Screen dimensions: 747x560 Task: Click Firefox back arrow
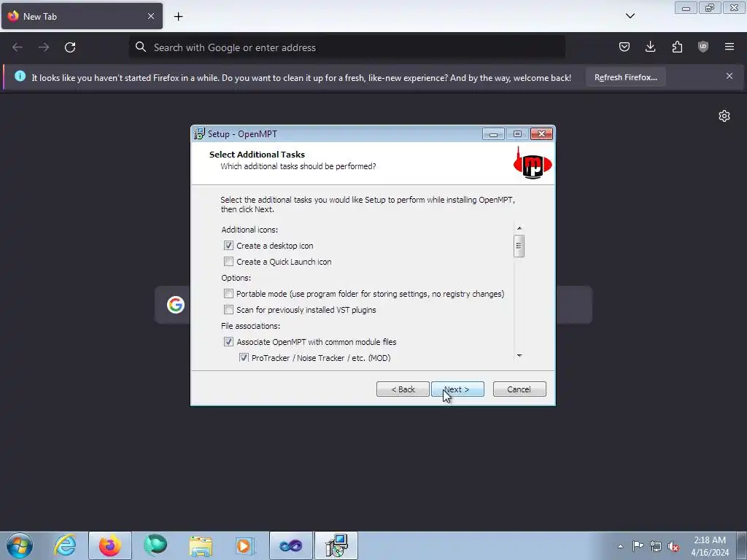click(x=18, y=47)
